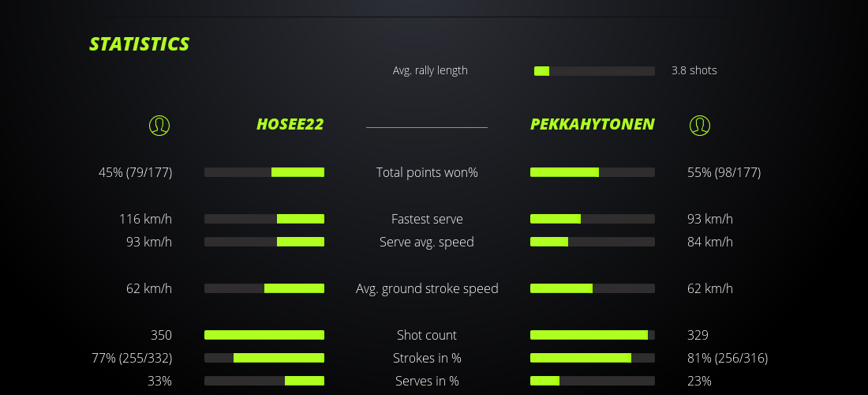The width and height of the screenshot is (868, 395).
Task: Open PEKKAHYTONEN player name link
Action: [x=592, y=124]
